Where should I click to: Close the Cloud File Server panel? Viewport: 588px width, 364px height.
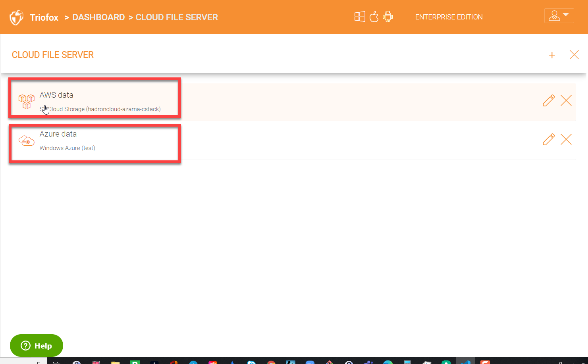pos(574,55)
